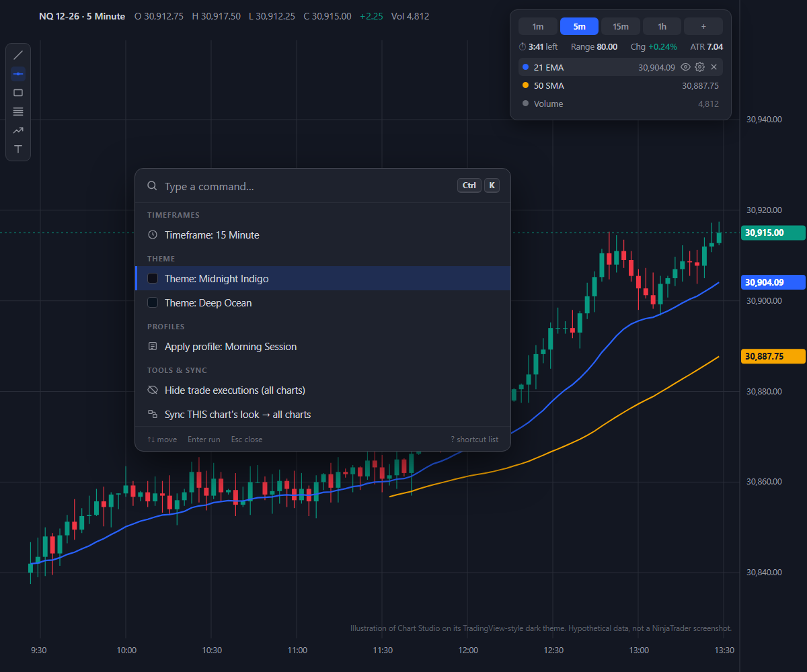Click the K key badge
The height and width of the screenshot is (672, 807).
[492, 185]
